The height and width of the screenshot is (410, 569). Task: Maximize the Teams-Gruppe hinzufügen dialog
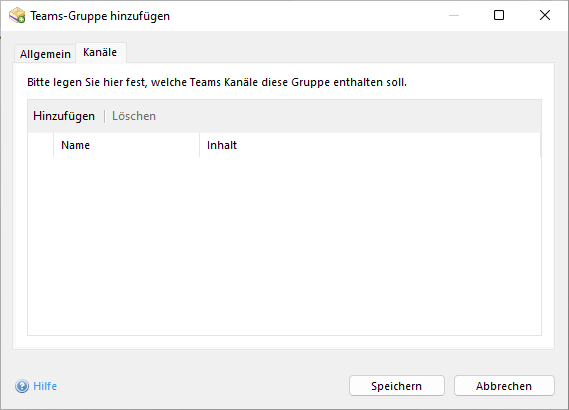499,15
